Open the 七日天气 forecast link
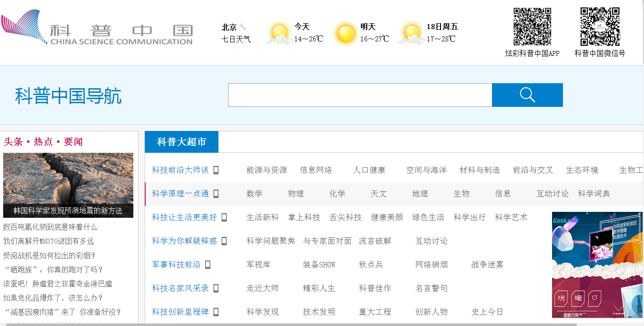Screen dimensions: 644x326 [x=236, y=39]
